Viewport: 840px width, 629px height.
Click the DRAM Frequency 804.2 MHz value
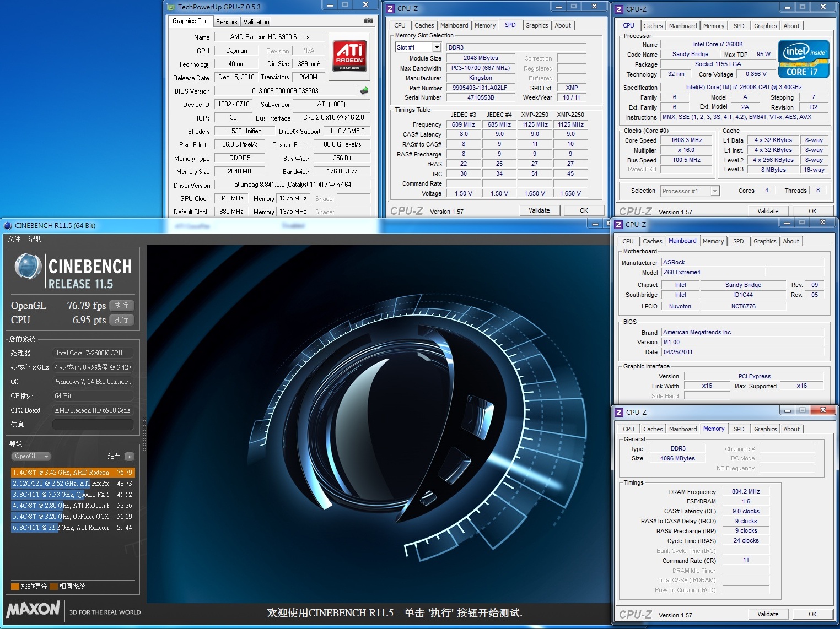coord(746,492)
